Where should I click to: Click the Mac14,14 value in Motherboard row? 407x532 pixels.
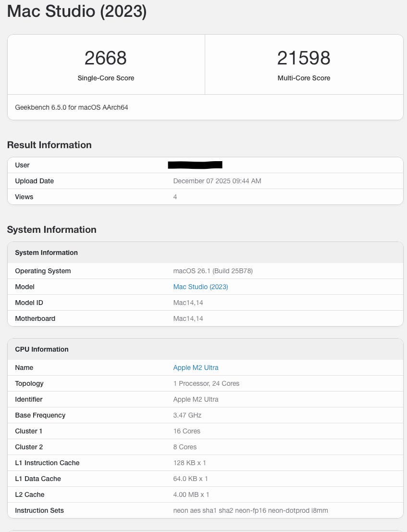[x=188, y=318]
